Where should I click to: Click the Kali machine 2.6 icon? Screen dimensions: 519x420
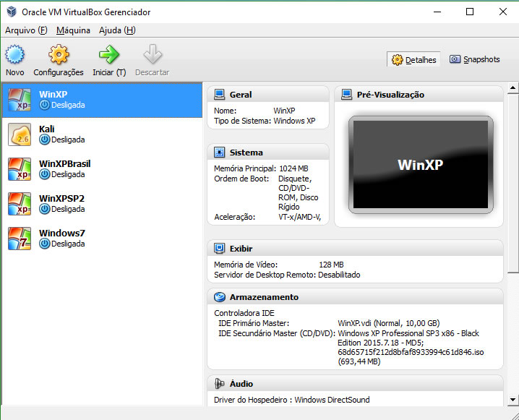(20, 134)
